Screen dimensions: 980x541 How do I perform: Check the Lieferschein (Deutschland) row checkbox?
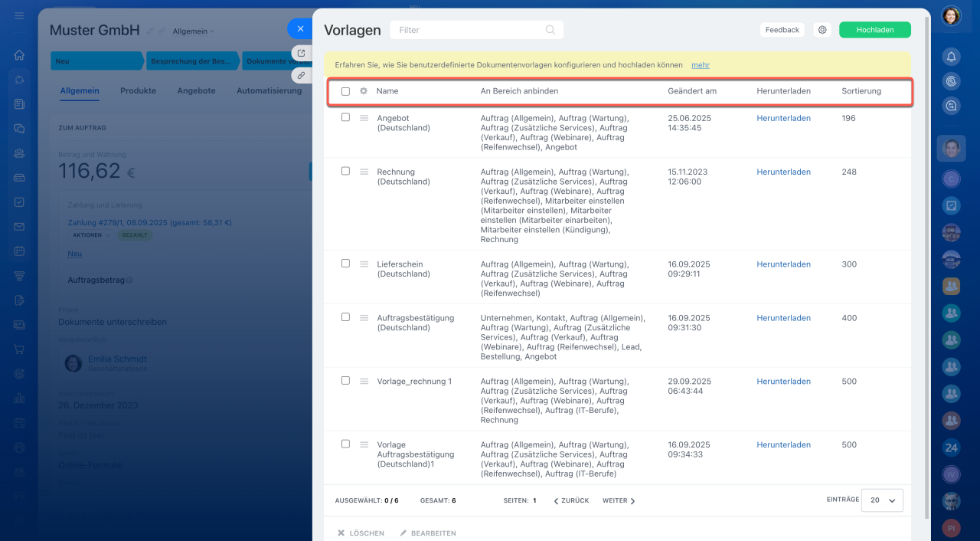point(345,263)
